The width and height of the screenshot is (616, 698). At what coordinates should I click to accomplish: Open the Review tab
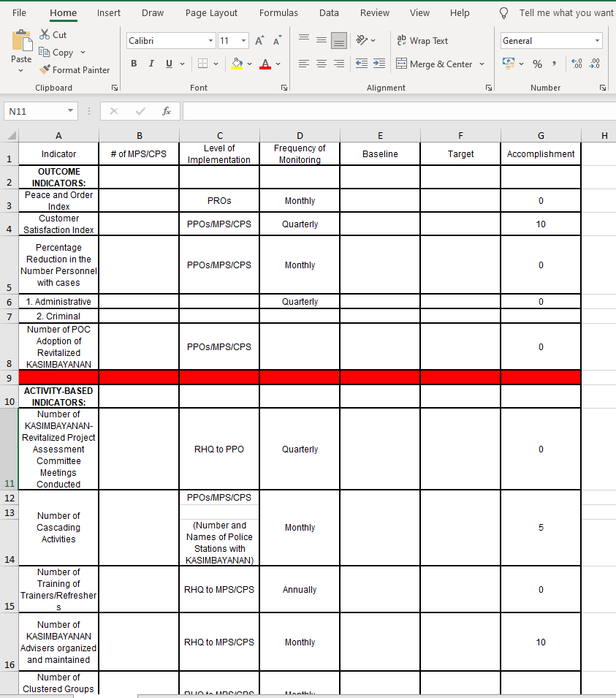tap(375, 13)
